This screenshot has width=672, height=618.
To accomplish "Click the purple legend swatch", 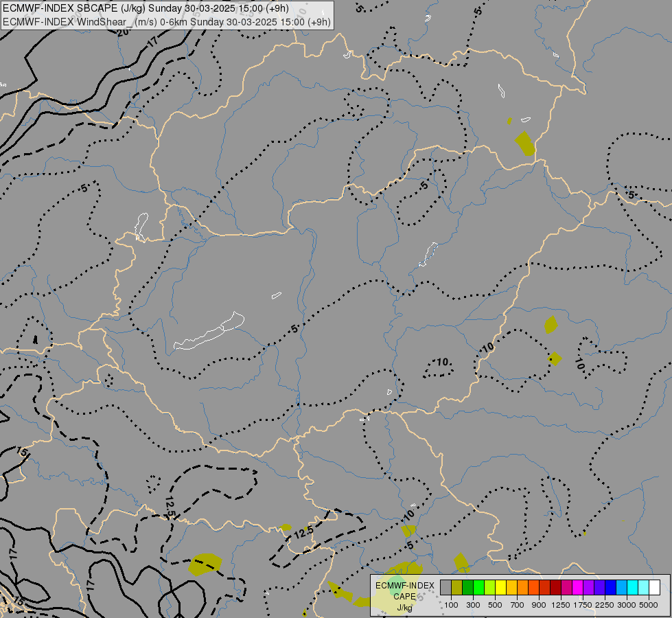I will coord(589,587).
